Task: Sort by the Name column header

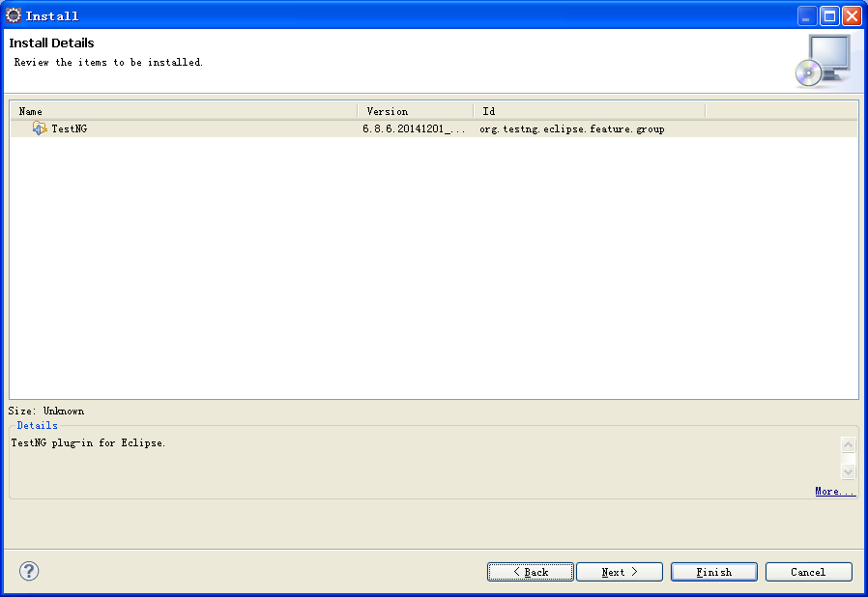Action: click(x=184, y=111)
